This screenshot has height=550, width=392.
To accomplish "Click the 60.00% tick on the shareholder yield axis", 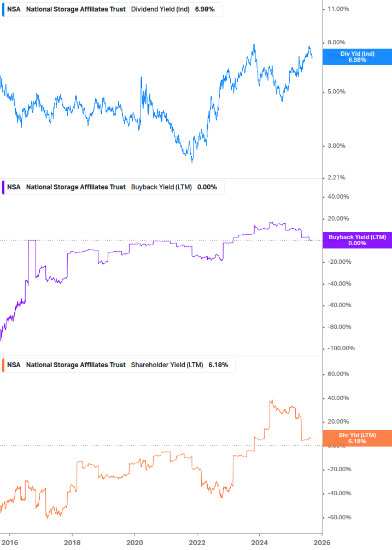I will tap(338, 374).
